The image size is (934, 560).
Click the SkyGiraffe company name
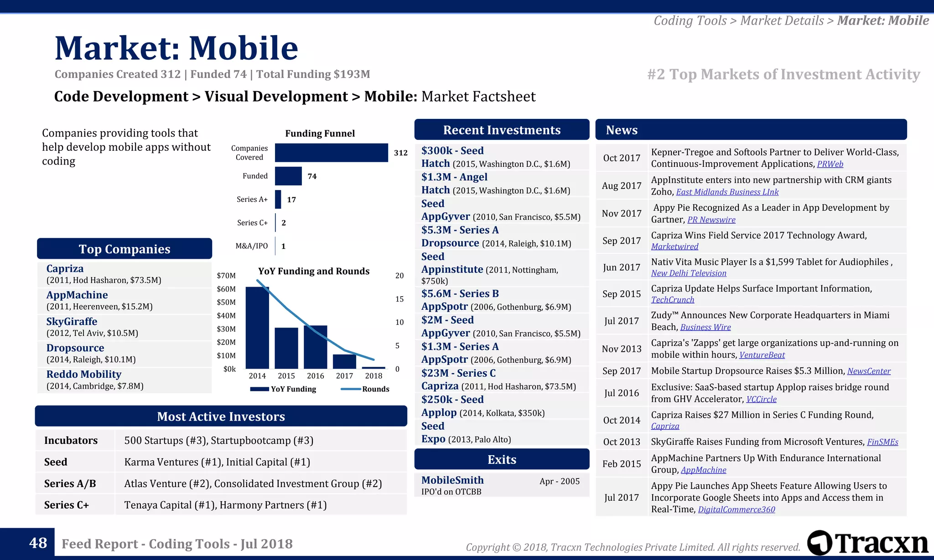(x=72, y=321)
